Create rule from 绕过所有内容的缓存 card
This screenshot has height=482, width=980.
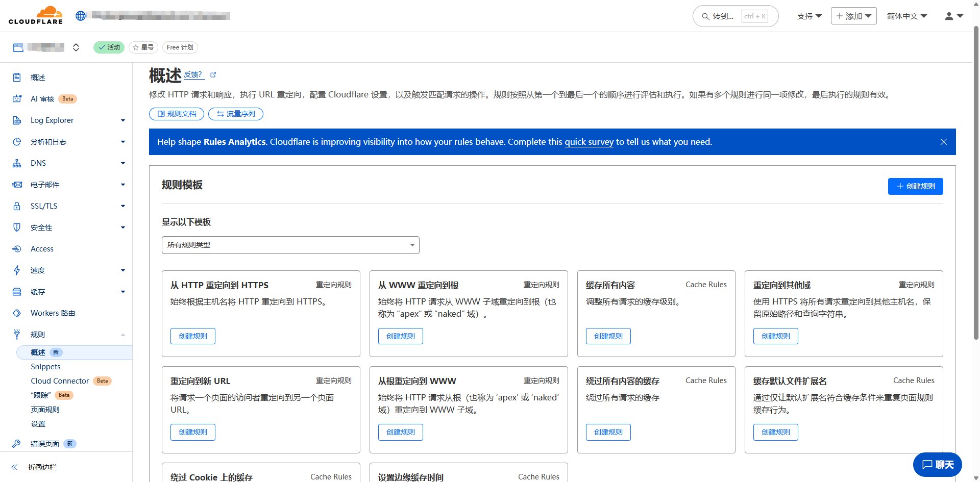point(608,432)
